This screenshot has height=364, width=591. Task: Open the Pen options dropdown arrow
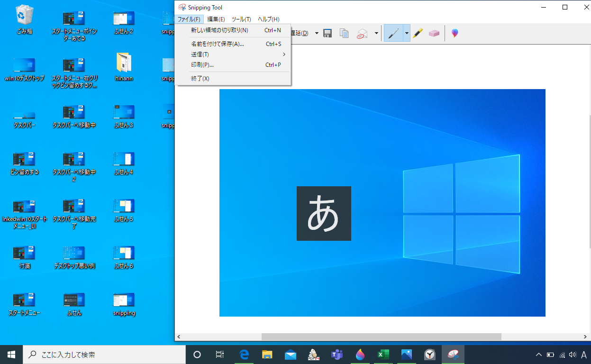407,33
